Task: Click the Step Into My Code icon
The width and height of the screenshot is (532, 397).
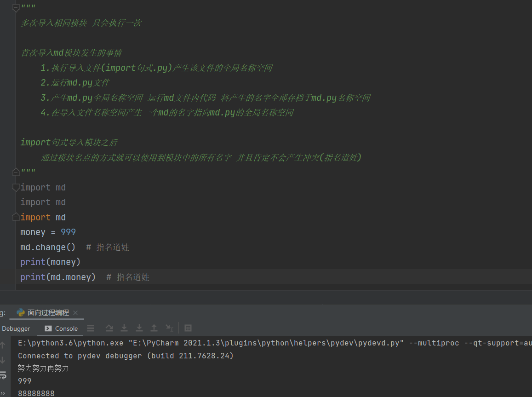Action: pyautogui.click(x=139, y=328)
